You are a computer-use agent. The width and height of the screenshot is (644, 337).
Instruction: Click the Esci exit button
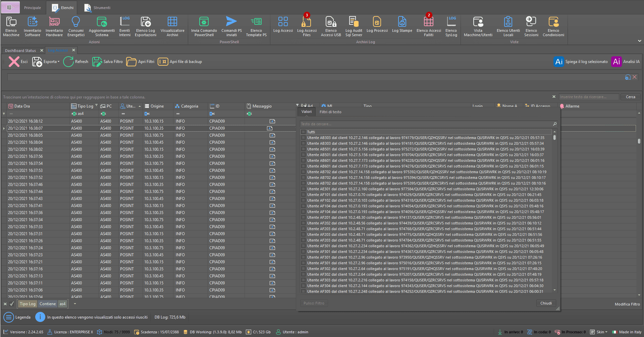(18, 62)
